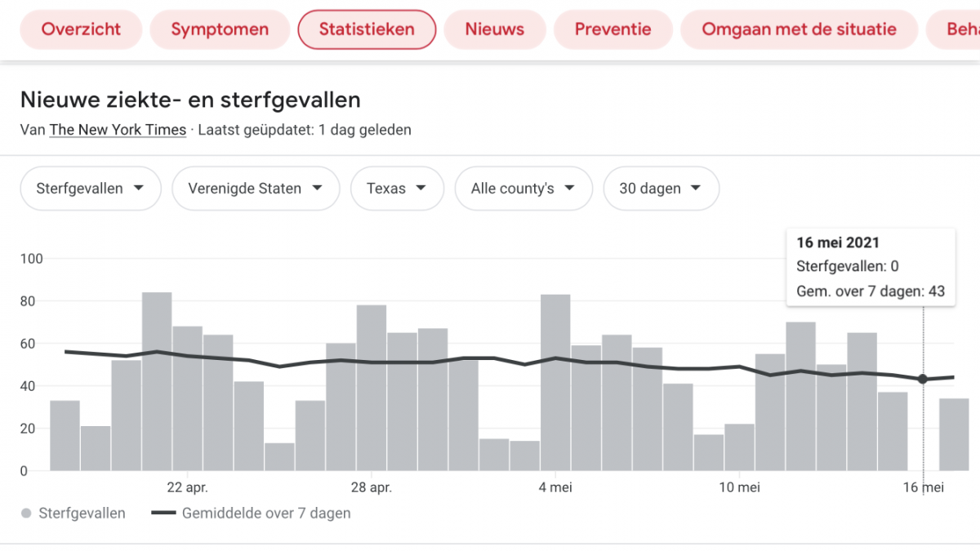Click The New York Times source link
Image resolution: width=980 pixels, height=551 pixels.
tap(118, 130)
